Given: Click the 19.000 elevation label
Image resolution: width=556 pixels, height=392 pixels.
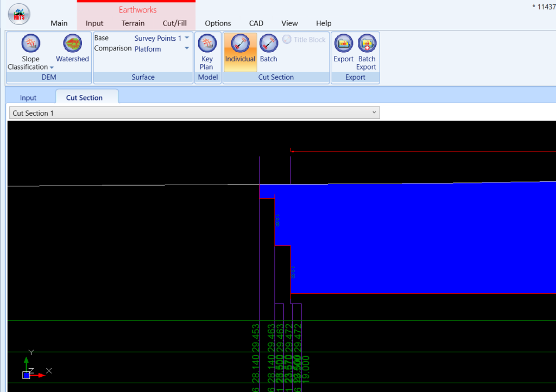Looking at the screenshot, I should [x=307, y=369].
